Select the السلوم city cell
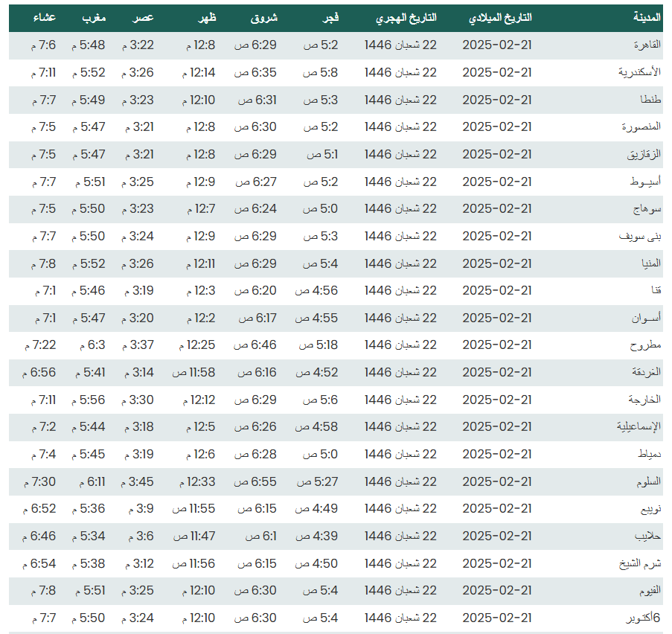Screen dimensions: 672x634 (x=648, y=481)
